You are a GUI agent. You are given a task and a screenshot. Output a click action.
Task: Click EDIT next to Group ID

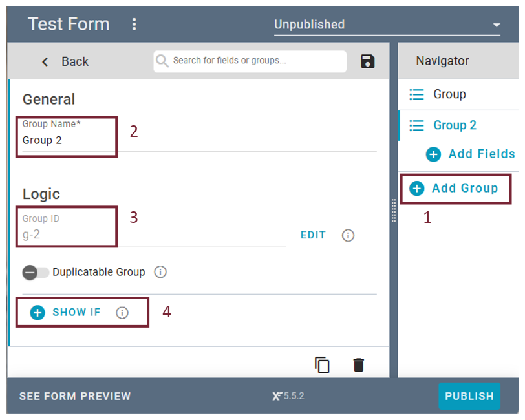point(313,235)
